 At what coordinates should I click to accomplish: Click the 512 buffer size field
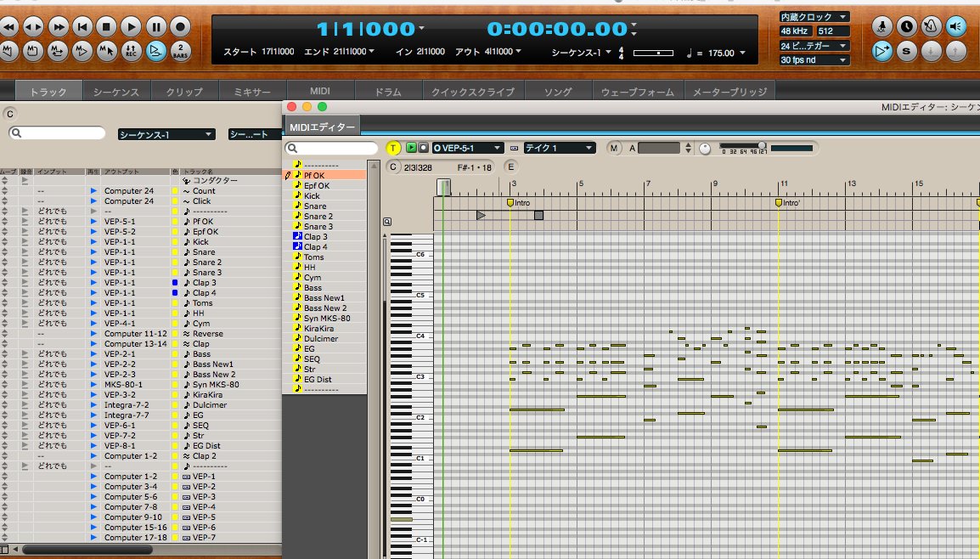[x=832, y=31]
